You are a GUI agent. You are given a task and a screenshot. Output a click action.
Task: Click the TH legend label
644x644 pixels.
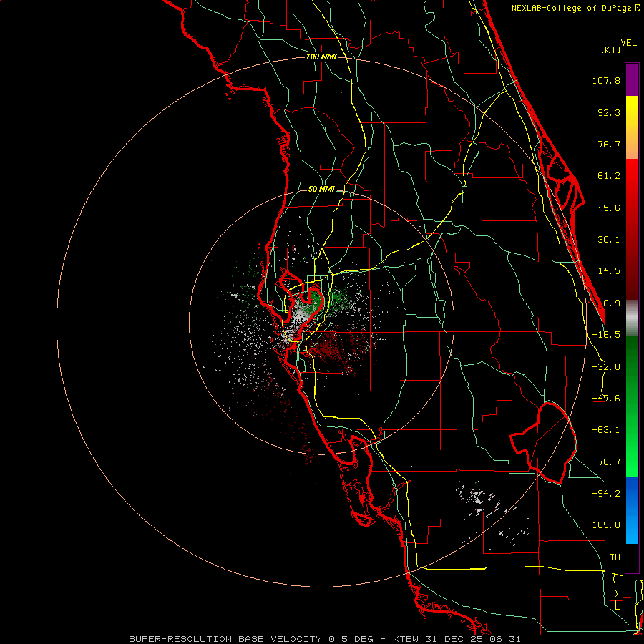click(x=615, y=557)
